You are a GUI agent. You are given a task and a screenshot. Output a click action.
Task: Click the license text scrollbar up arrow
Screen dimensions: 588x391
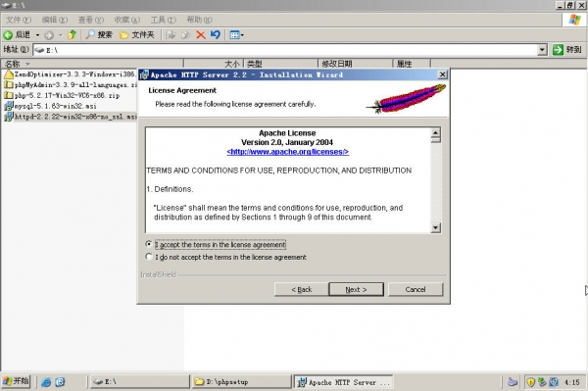coord(435,132)
